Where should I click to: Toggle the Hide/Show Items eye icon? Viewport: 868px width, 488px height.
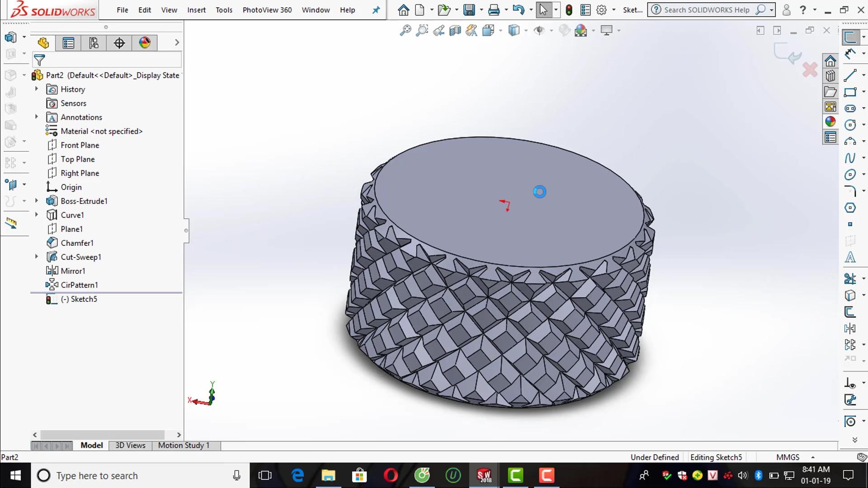[x=539, y=31]
